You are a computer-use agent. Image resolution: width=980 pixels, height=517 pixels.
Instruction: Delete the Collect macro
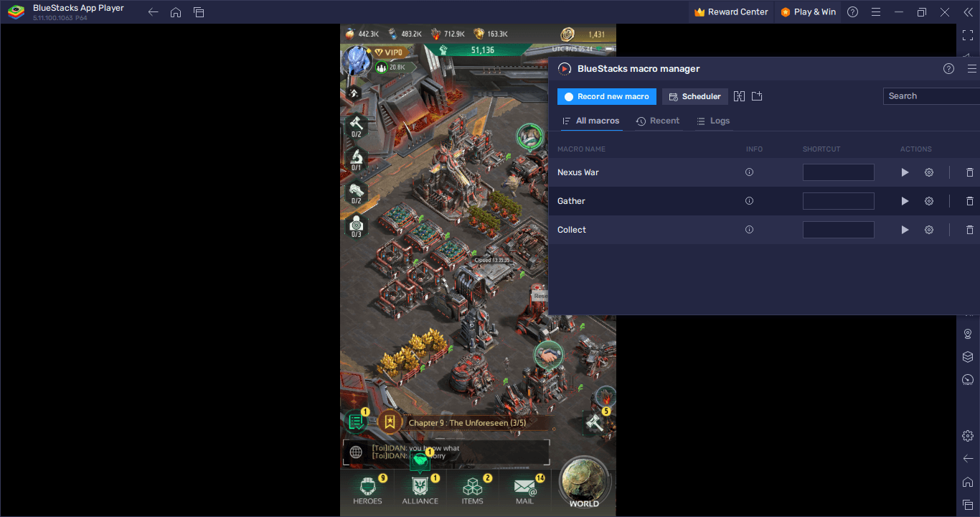tap(970, 230)
